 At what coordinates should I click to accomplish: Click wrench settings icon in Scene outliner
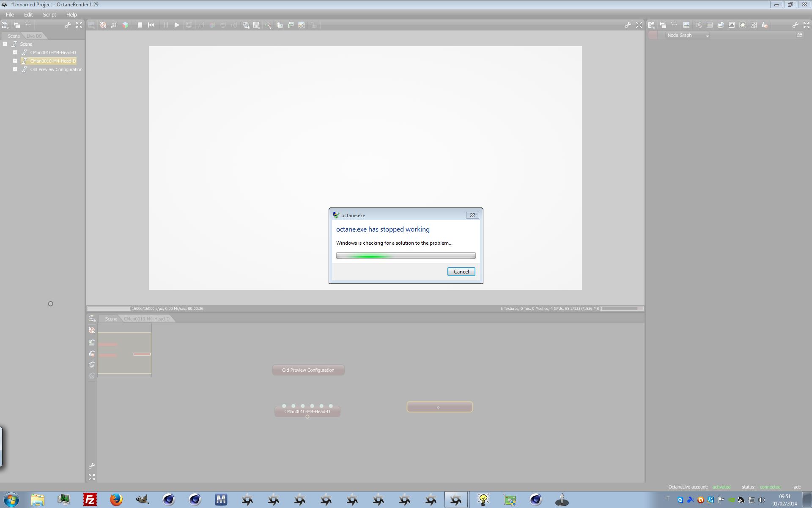(68, 25)
